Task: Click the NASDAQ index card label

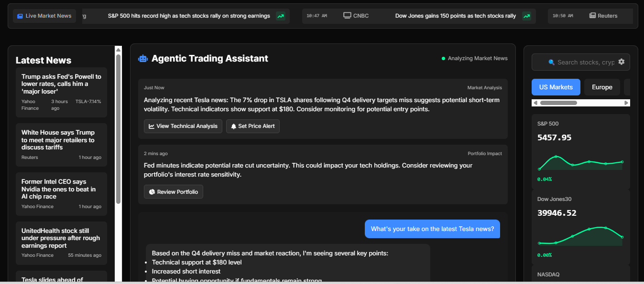Action: (548, 275)
